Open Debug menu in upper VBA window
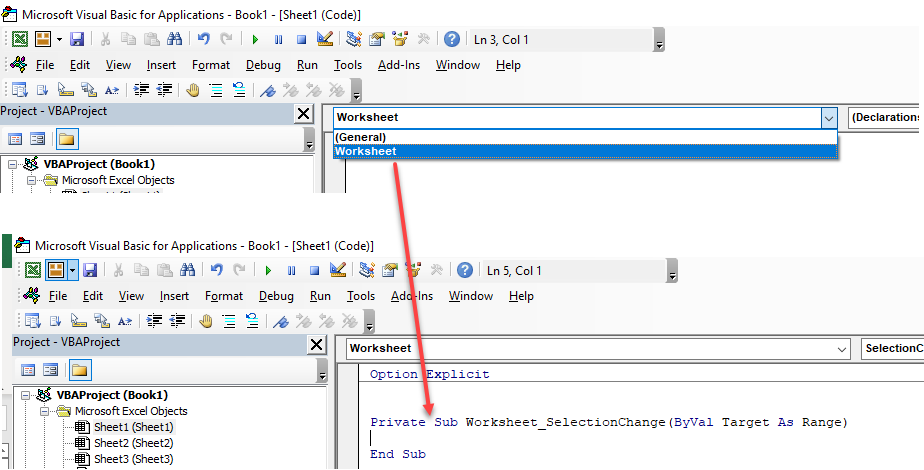Viewport: 924px width, 470px height. point(263,65)
